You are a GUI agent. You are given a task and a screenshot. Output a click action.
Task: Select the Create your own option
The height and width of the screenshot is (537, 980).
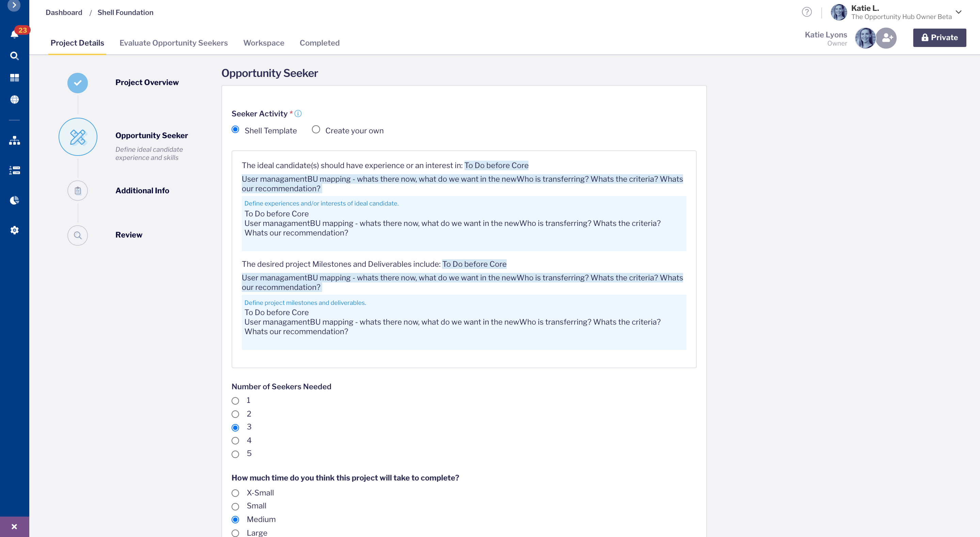316,130
